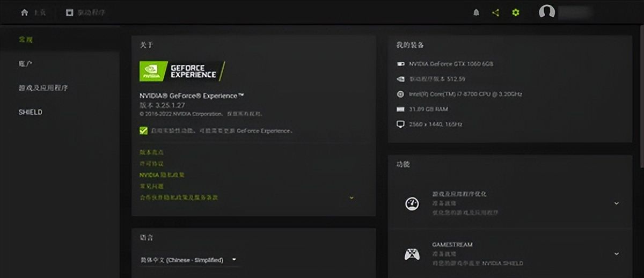Toggle the enable experimental features checkbox
The height and width of the screenshot is (278, 644).
(x=143, y=130)
